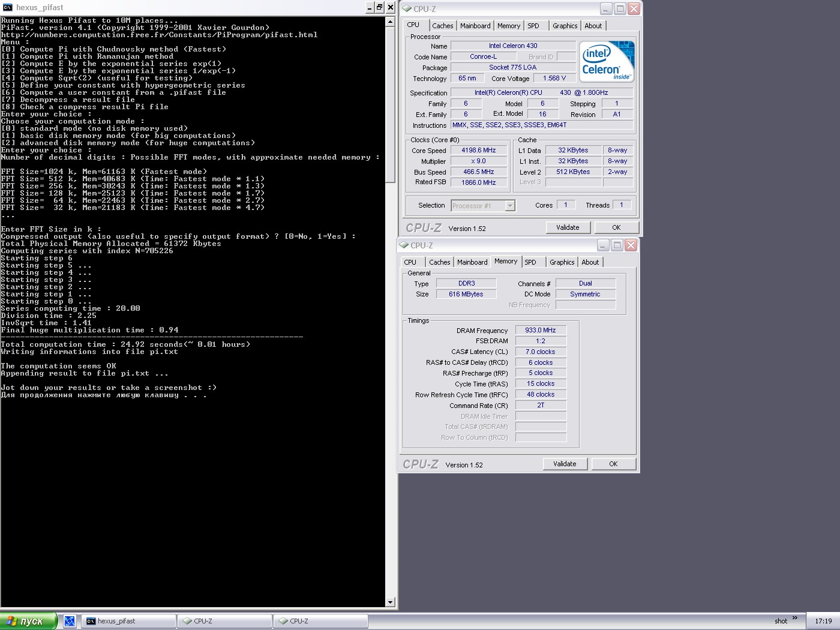This screenshot has width=840, height=630.
Task: Click the system clock showing 17:19
Action: coord(823,621)
